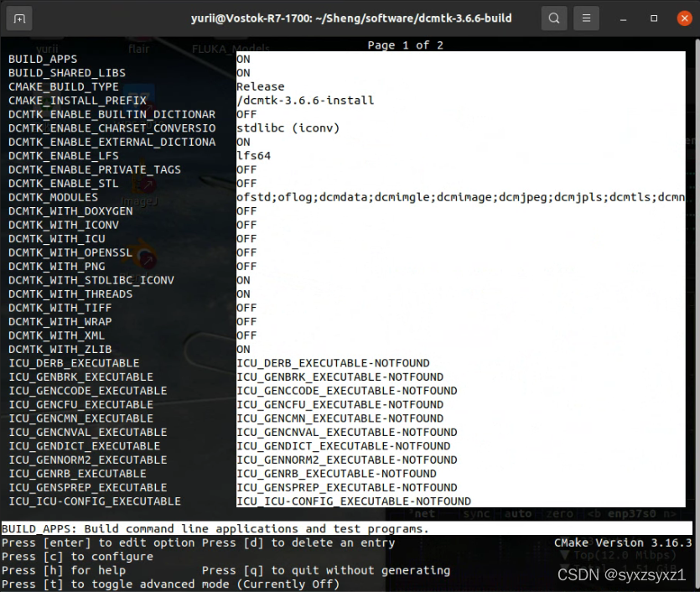
Task: Select the ICU_DERB_EXECUTABLE option name
Action: tap(74, 363)
